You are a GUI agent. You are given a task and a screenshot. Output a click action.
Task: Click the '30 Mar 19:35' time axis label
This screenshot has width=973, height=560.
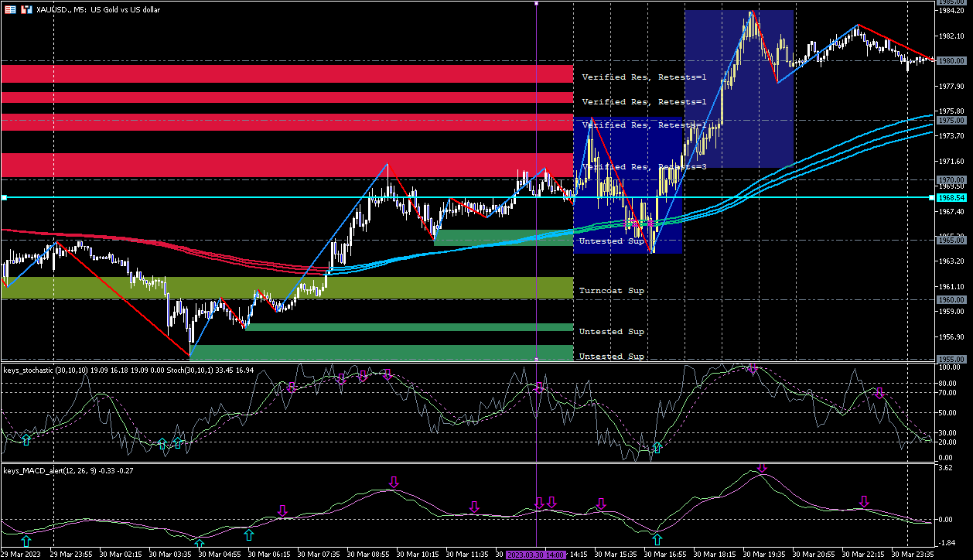(766, 555)
